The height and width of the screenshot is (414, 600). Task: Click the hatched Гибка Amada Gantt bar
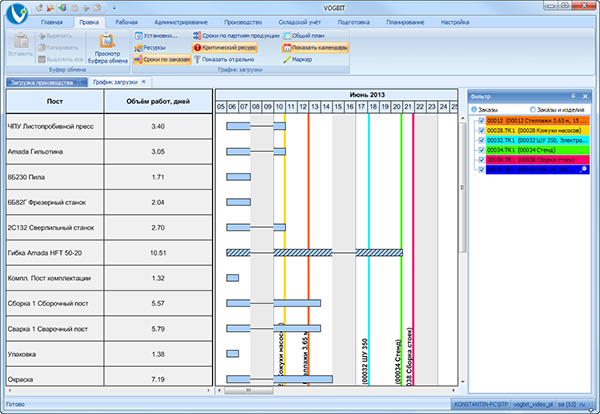click(x=314, y=253)
